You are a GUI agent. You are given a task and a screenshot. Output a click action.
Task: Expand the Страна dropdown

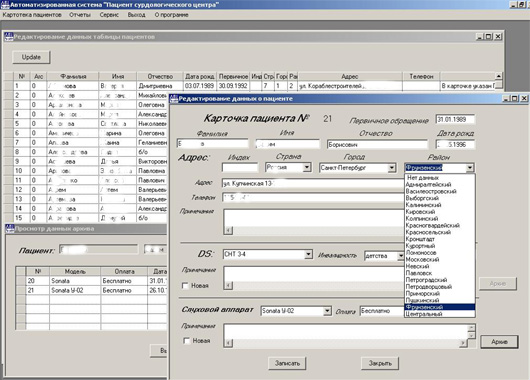click(x=307, y=167)
